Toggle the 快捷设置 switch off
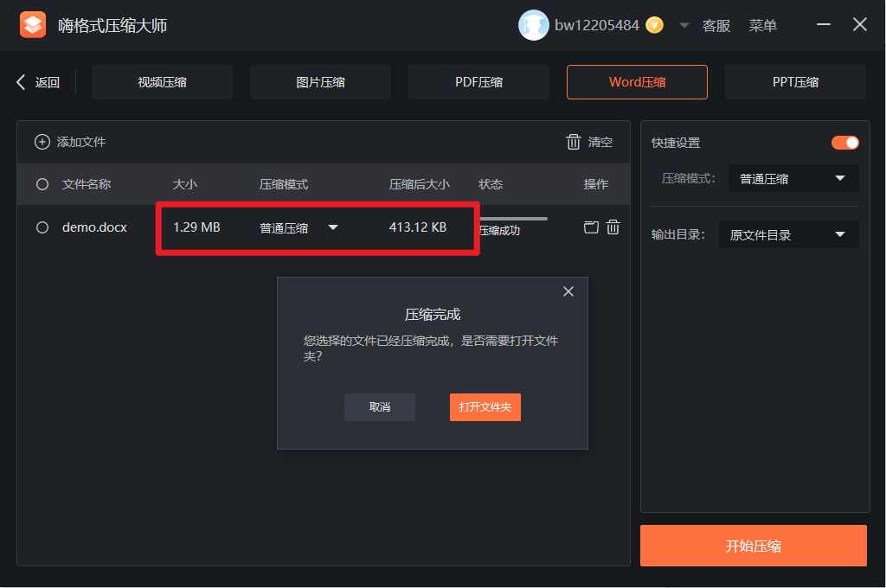The width and height of the screenshot is (886, 588). click(844, 143)
